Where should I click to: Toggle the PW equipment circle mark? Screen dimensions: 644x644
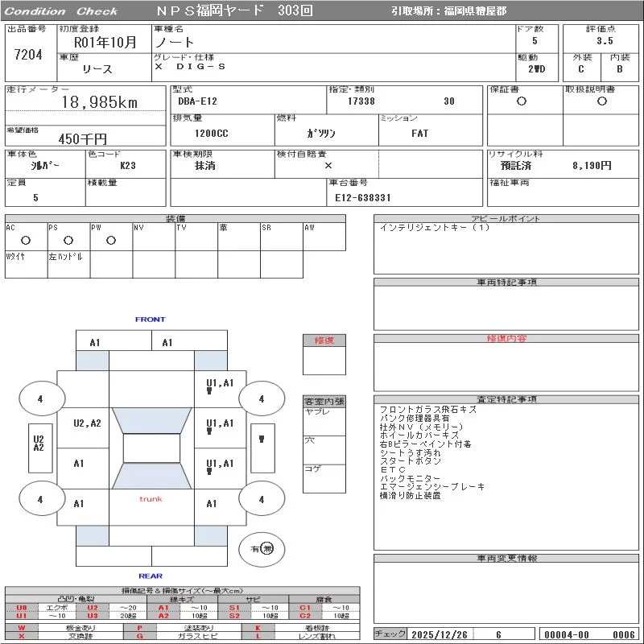click(x=111, y=240)
